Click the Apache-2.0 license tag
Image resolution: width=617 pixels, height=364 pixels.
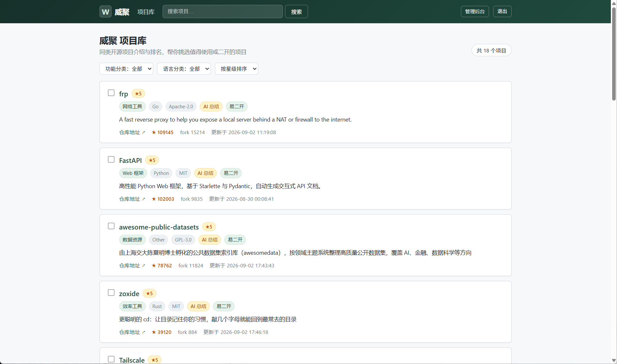click(181, 107)
